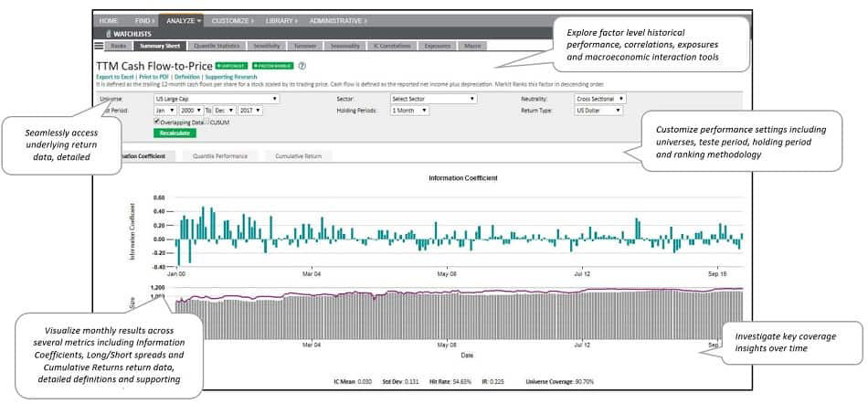Open the Return Type dropdown showing US Dollar
The width and height of the screenshot is (868, 404).
point(598,110)
